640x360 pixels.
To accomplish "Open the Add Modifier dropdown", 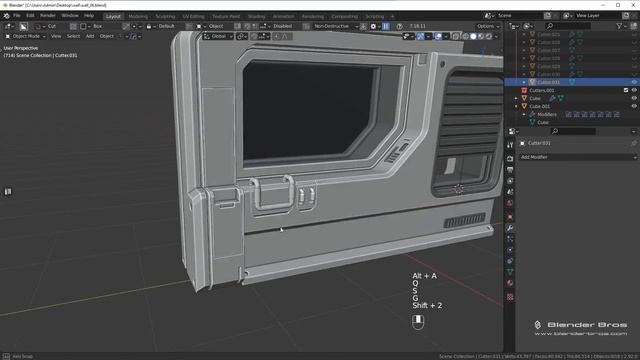I will pos(578,157).
